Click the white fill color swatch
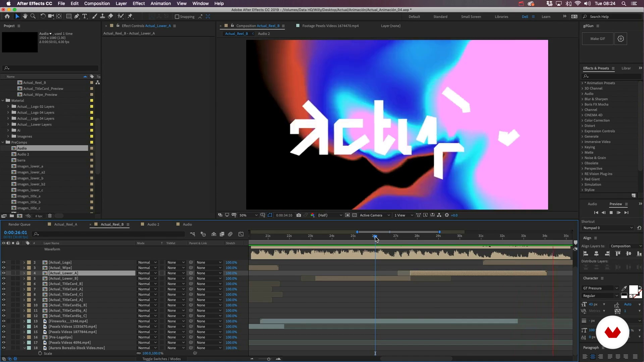 pos(633,289)
